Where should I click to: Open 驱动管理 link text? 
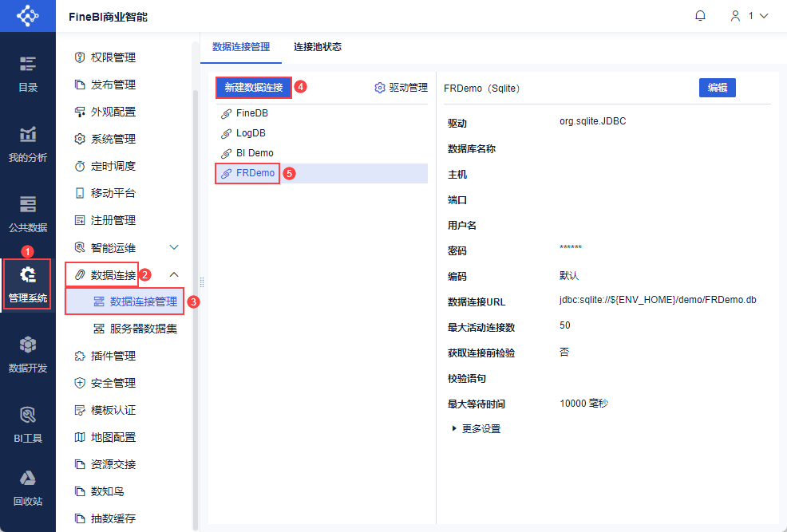(x=409, y=88)
